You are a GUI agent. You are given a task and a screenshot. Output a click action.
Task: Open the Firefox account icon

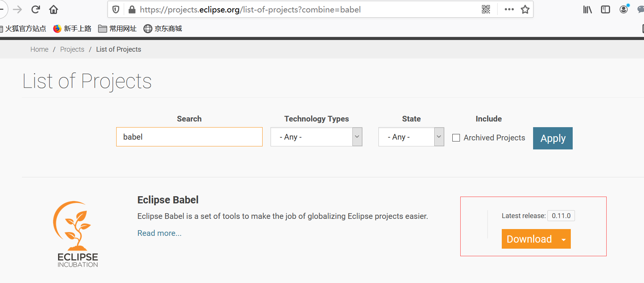[624, 9]
